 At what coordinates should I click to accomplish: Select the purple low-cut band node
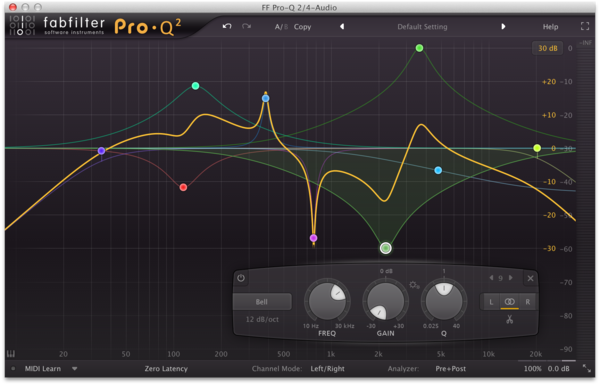[101, 151]
